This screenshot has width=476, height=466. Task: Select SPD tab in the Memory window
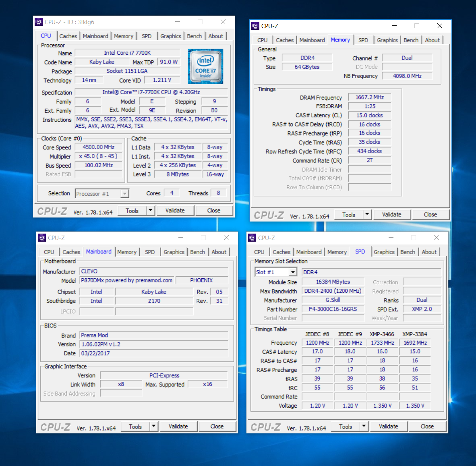pos(363,40)
